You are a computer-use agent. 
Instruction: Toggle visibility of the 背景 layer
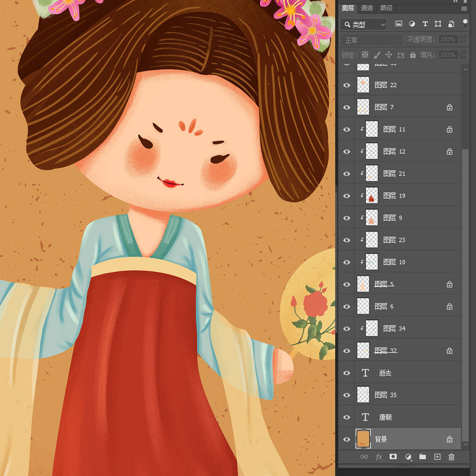tap(346, 440)
